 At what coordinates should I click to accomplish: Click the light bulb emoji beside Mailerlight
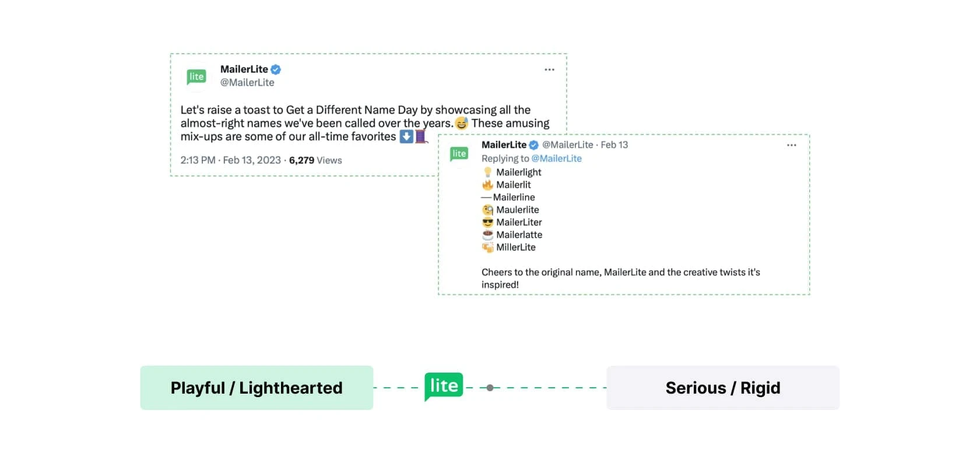pyautogui.click(x=488, y=172)
